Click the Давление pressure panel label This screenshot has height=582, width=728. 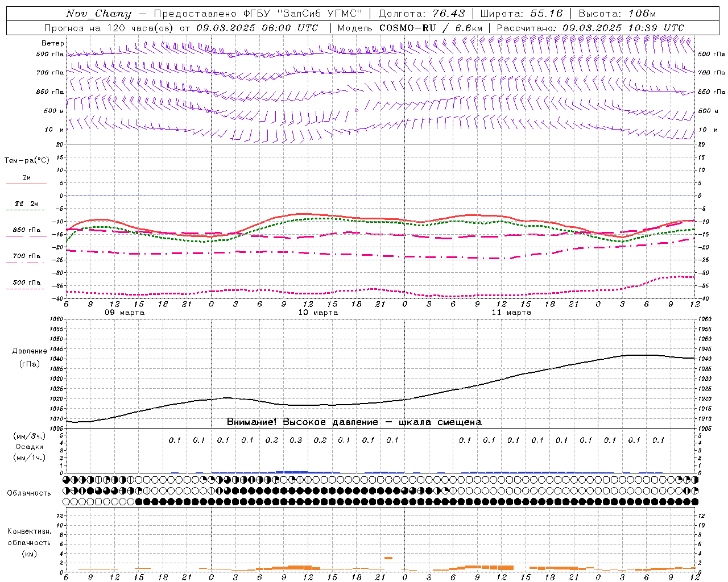point(30,351)
